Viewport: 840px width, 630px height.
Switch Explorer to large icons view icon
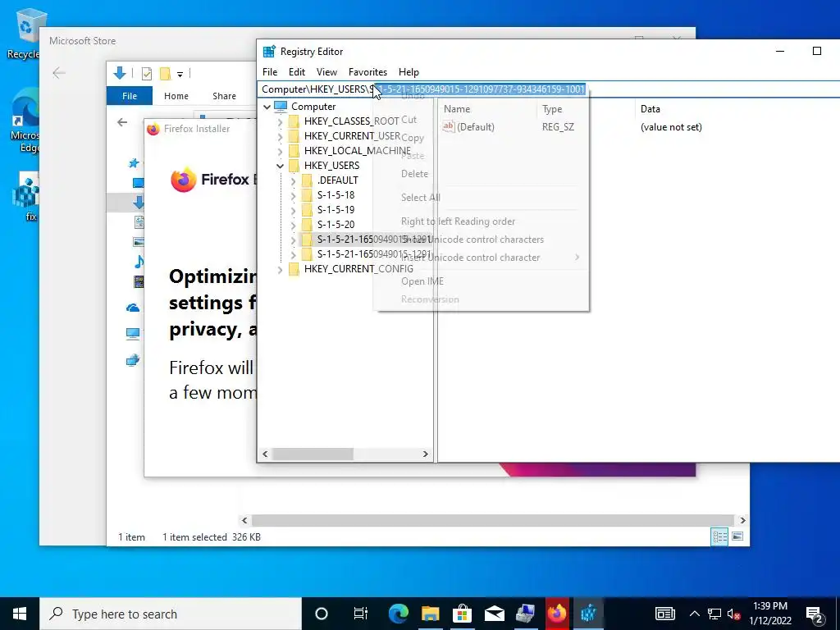click(x=737, y=536)
